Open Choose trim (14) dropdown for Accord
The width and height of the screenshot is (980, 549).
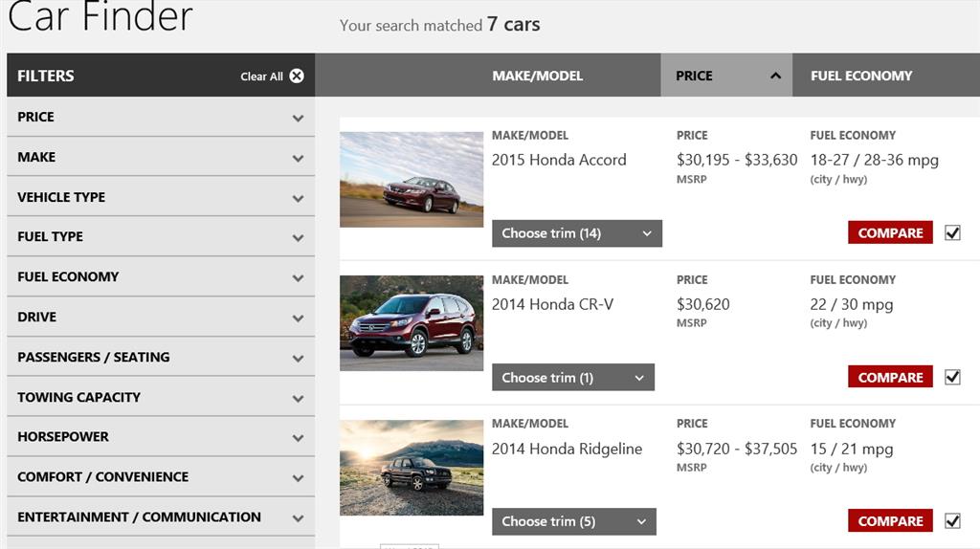[x=577, y=233]
